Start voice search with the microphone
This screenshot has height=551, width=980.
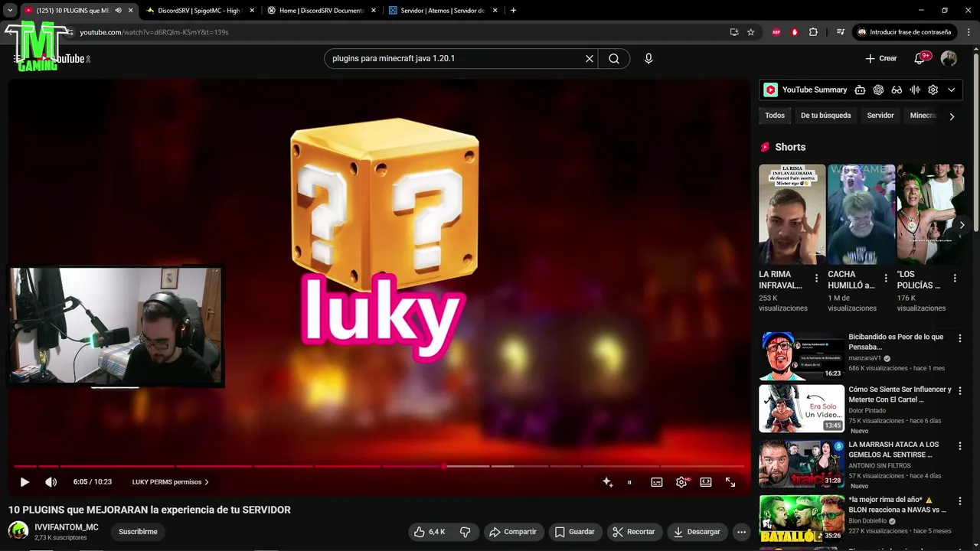click(x=648, y=58)
